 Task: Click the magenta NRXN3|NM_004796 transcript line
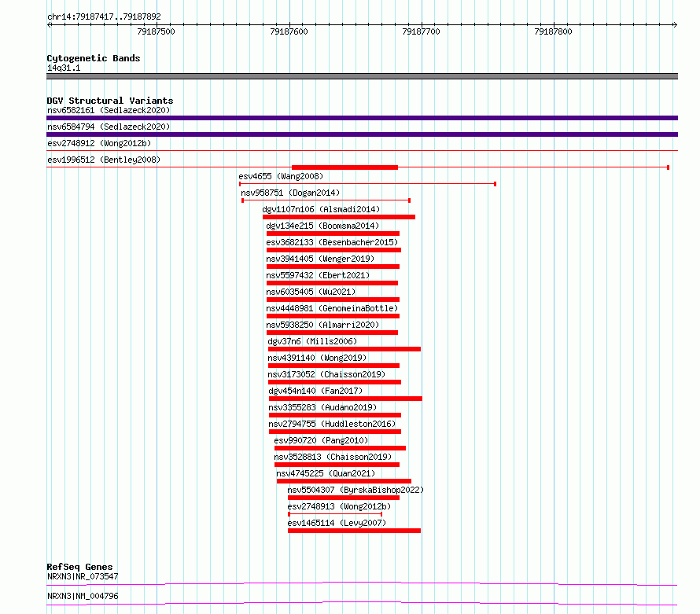coord(362,603)
